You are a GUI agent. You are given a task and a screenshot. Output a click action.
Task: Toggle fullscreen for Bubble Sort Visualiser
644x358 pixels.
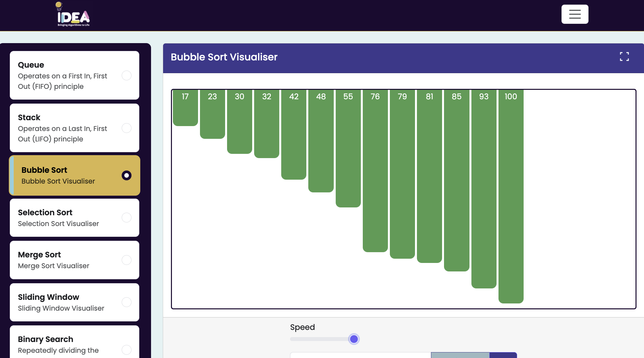pos(624,57)
